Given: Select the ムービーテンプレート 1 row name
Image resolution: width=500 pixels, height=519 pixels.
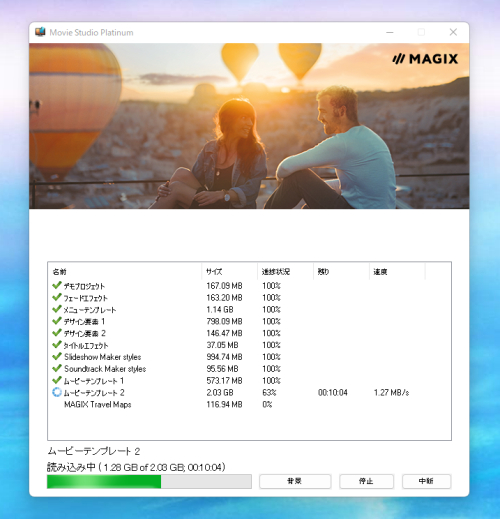Looking at the screenshot, I should [94, 381].
